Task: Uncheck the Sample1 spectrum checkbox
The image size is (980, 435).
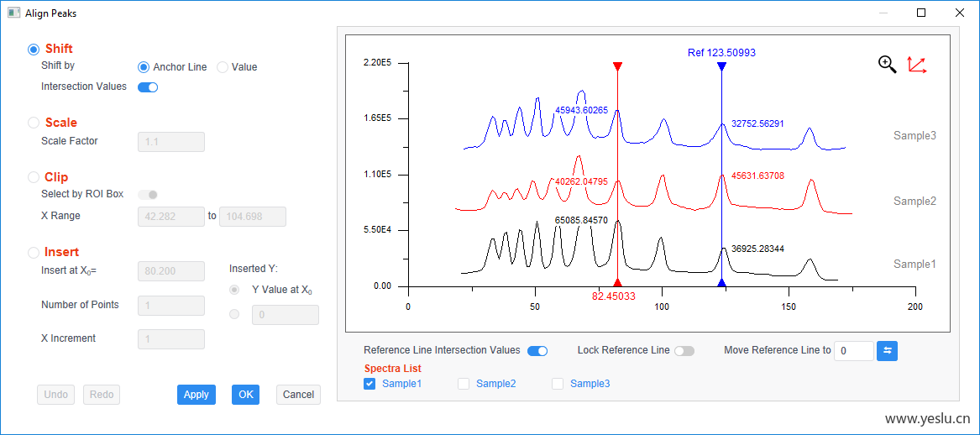Action: tap(370, 384)
